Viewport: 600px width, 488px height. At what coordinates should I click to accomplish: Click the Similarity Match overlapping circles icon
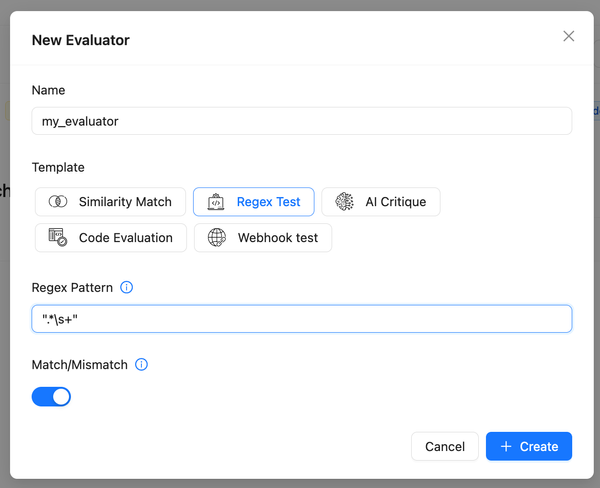pos(57,202)
